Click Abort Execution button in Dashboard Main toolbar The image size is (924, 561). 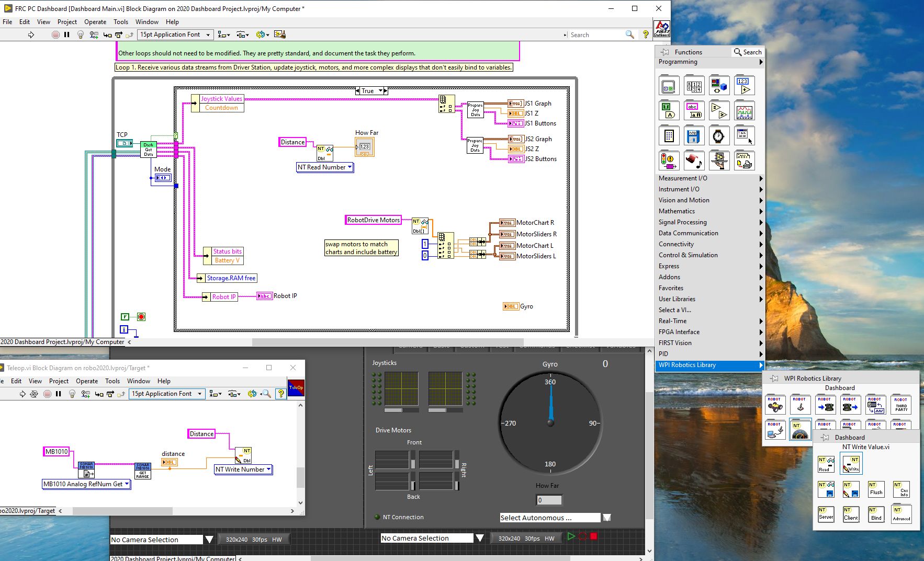[x=55, y=35]
